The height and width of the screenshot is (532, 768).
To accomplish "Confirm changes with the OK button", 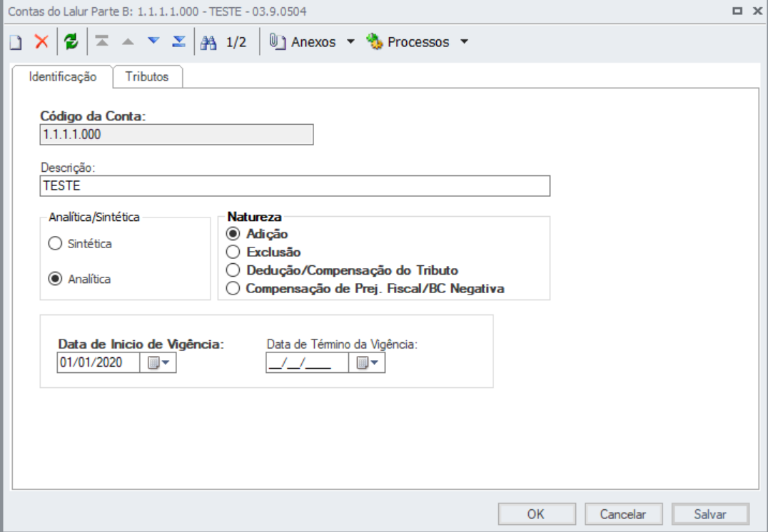I will 536,513.
